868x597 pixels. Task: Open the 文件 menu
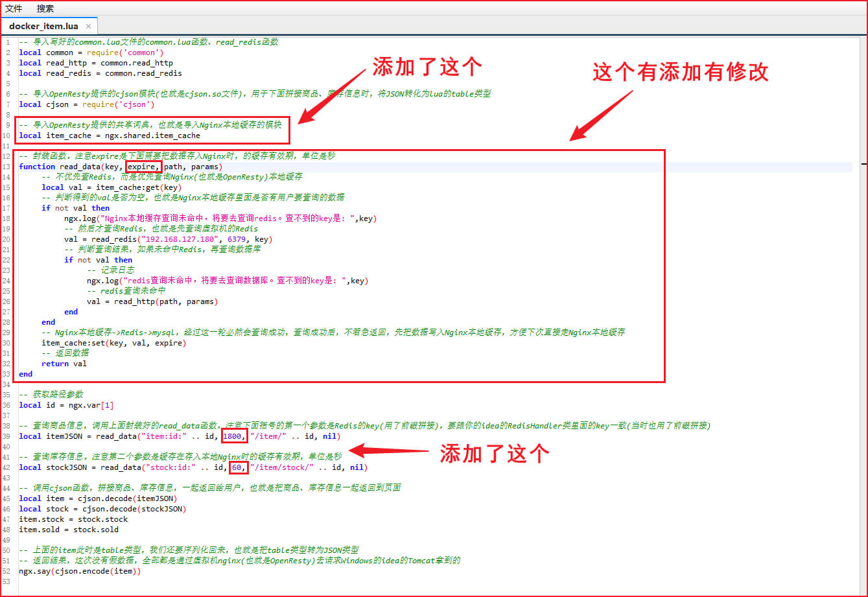[x=14, y=8]
